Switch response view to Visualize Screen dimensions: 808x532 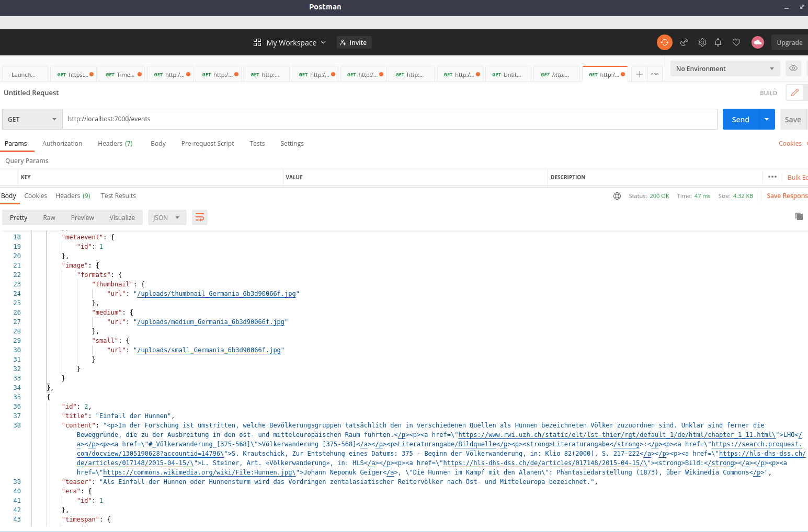[122, 217]
